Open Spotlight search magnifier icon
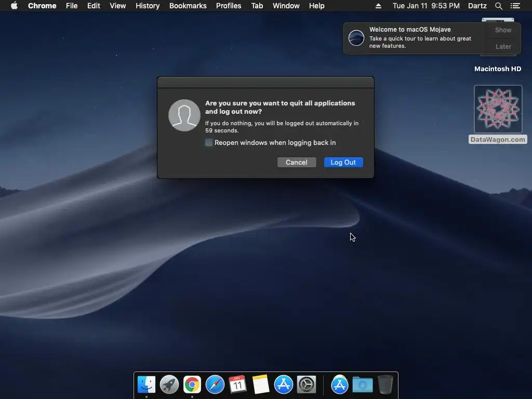532x399 pixels. point(498,6)
